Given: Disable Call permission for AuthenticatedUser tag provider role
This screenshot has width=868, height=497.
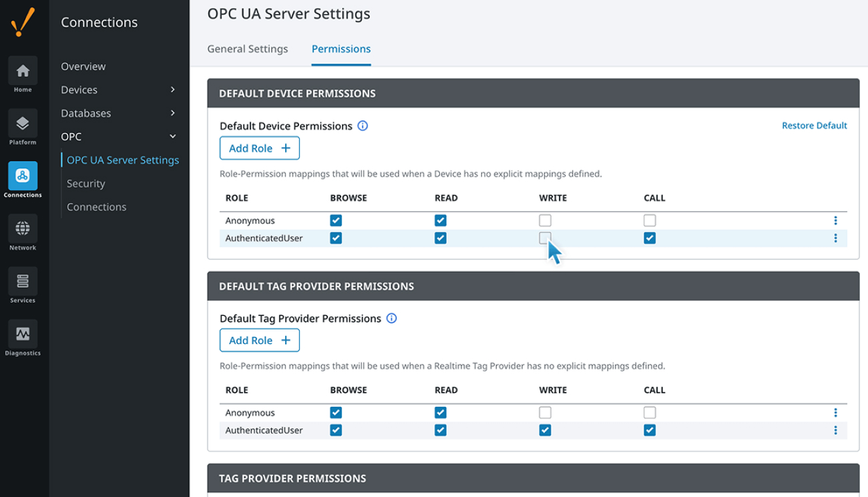Looking at the screenshot, I should pos(650,430).
